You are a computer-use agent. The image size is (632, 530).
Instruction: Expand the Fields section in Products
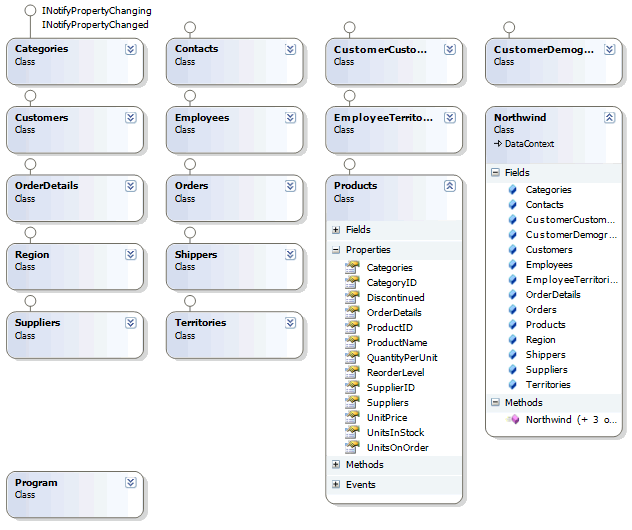[336, 230]
